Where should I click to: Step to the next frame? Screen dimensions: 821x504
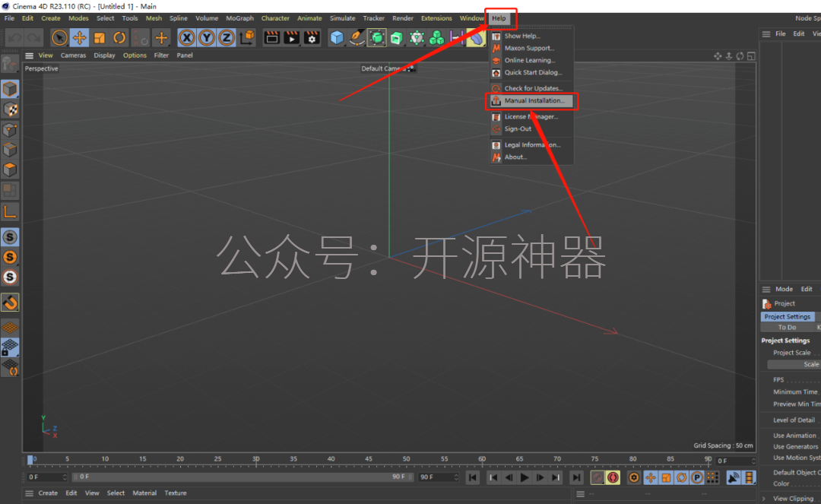(x=540, y=477)
